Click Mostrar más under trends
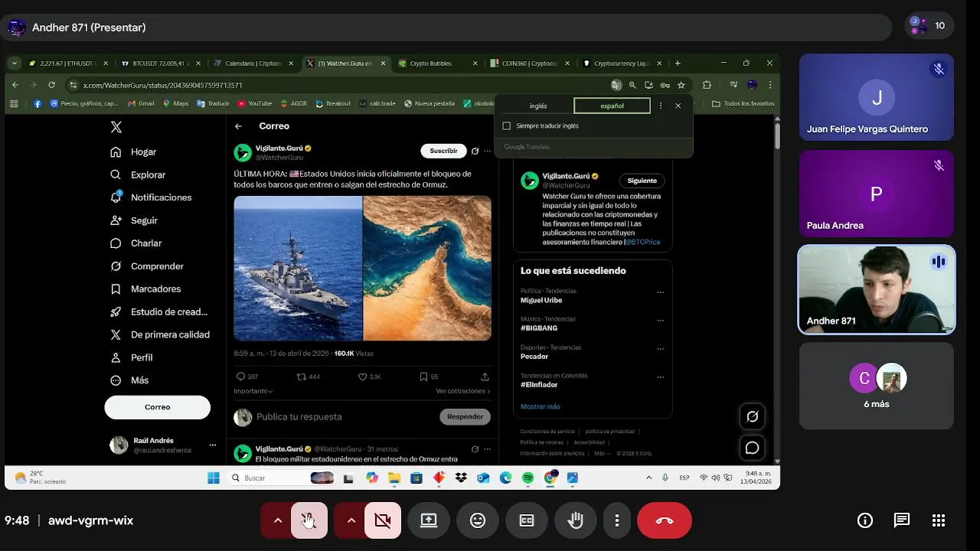Image resolution: width=980 pixels, height=551 pixels. coord(540,406)
